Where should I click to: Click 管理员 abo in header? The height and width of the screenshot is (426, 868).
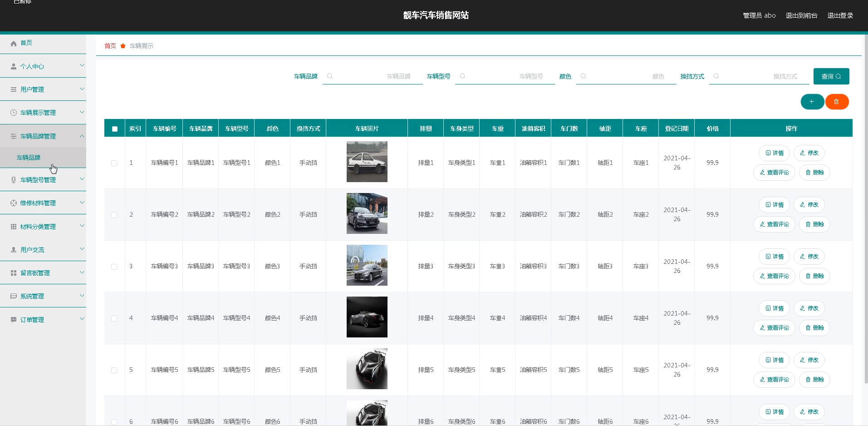coord(759,15)
